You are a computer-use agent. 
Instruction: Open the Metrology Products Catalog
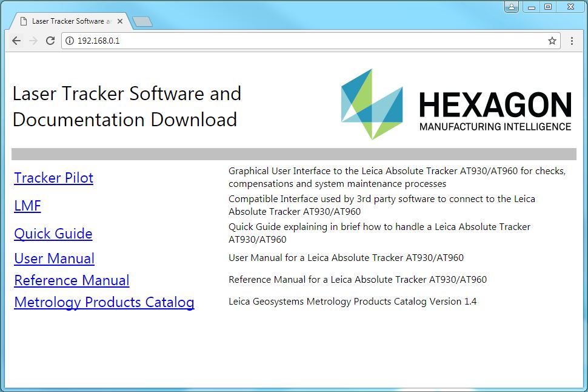coord(104,302)
